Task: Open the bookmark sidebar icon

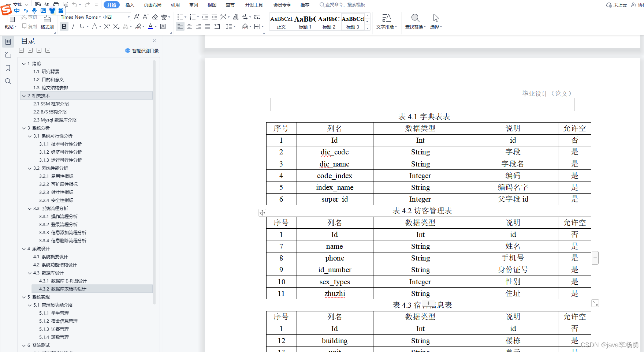Action: (x=8, y=68)
